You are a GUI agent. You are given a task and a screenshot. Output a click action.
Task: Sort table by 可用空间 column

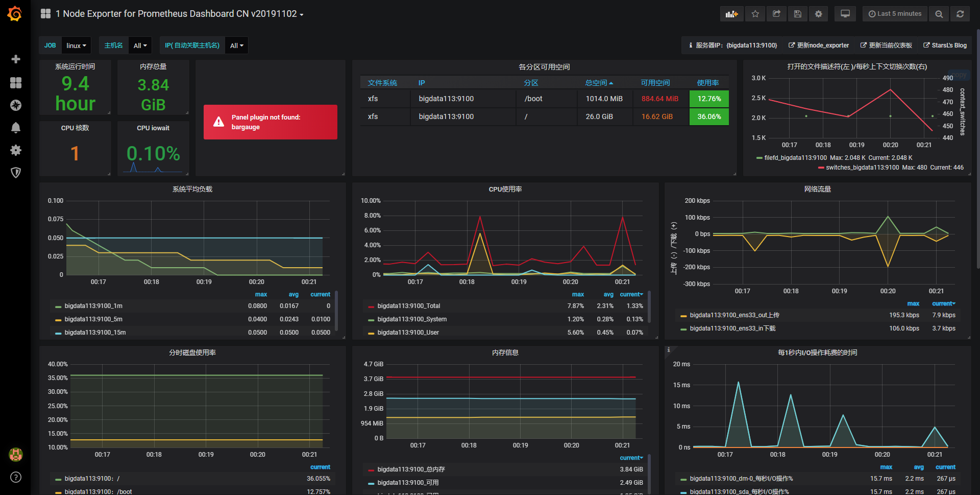click(655, 83)
